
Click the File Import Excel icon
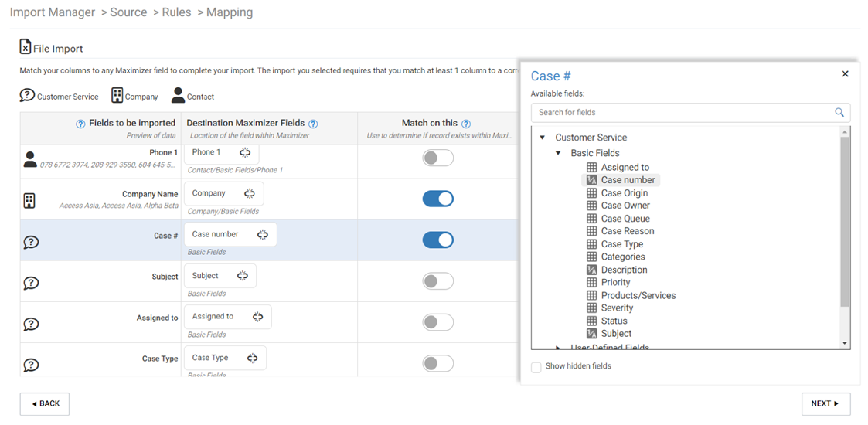(x=26, y=47)
